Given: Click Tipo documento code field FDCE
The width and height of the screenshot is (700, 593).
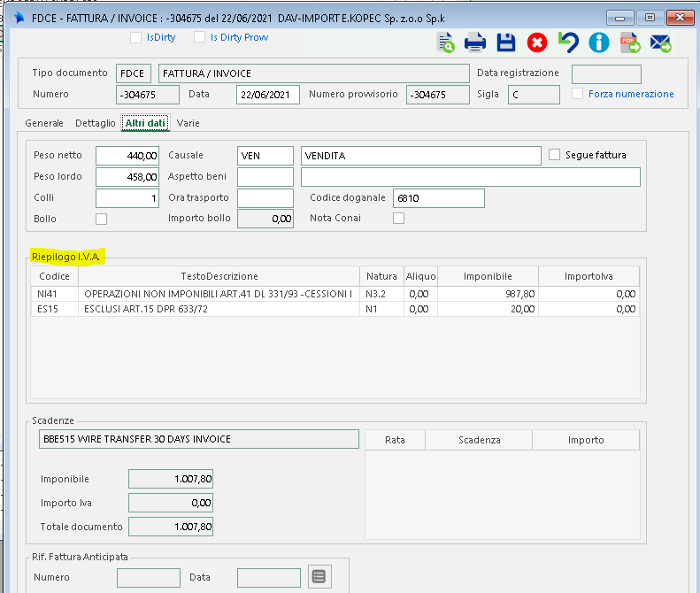Looking at the screenshot, I should pyautogui.click(x=134, y=73).
